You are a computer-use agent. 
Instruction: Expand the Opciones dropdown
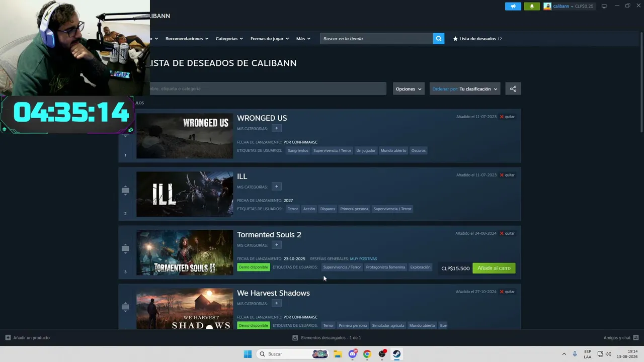(409, 89)
